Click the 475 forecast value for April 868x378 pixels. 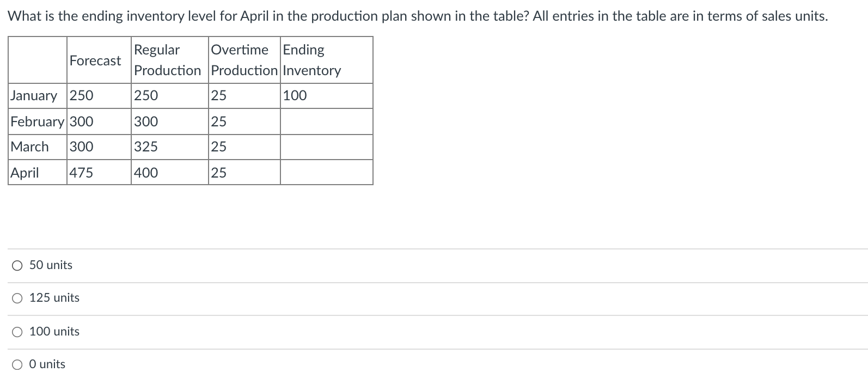[x=81, y=173]
